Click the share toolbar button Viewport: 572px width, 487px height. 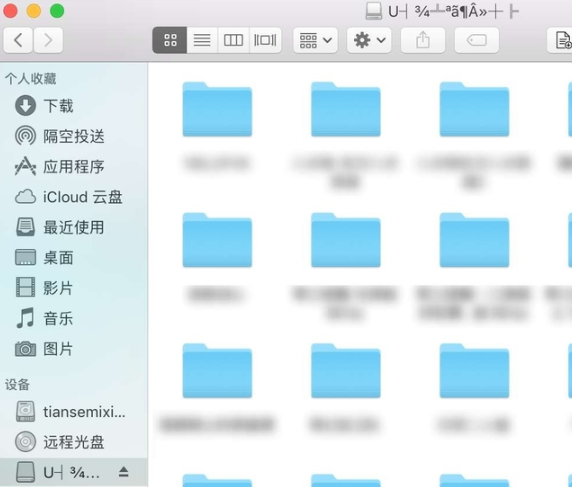point(423,40)
